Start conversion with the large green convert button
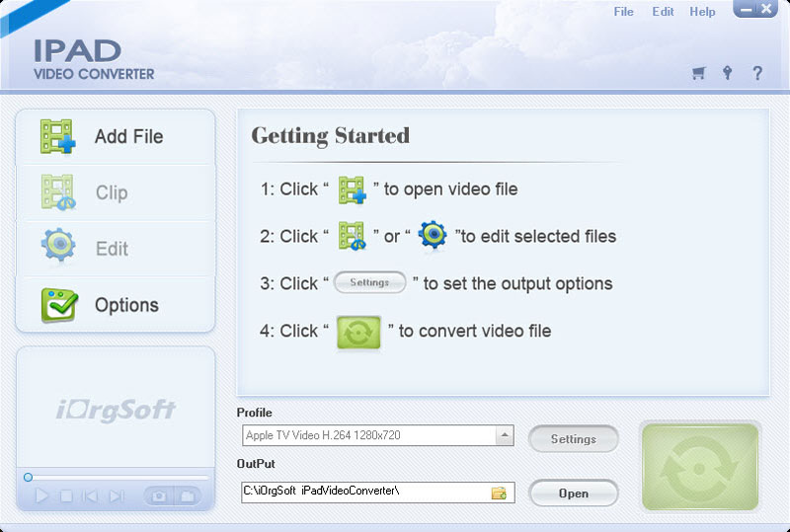The width and height of the screenshot is (790, 532). coord(699,467)
